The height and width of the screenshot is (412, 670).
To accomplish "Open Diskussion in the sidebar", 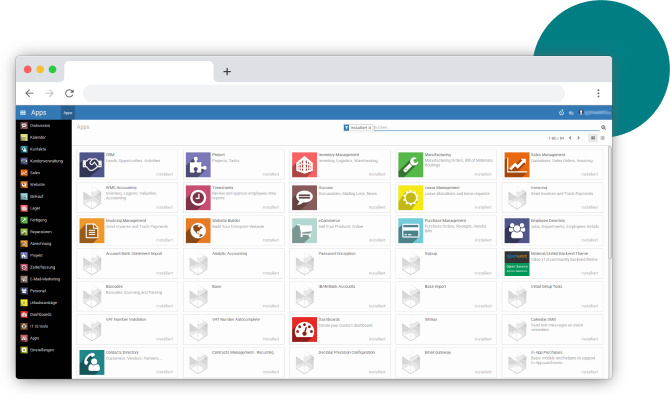I will coord(41,125).
